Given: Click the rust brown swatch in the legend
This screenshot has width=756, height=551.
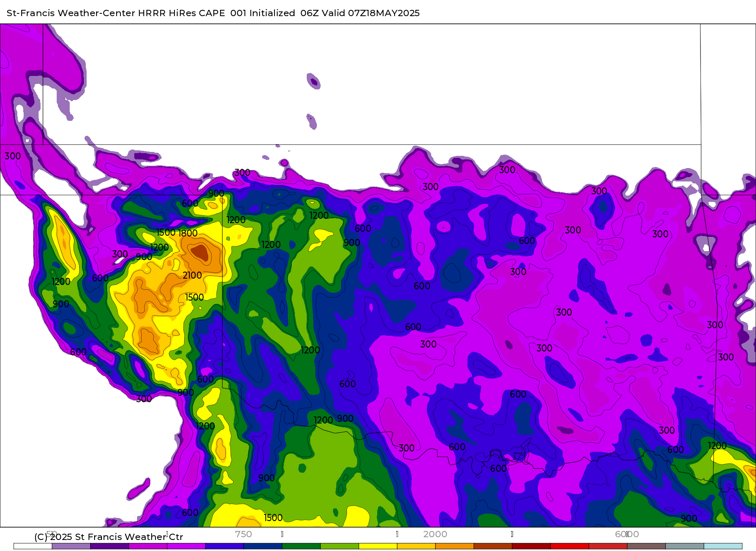Looking at the screenshot, I should [493, 546].
